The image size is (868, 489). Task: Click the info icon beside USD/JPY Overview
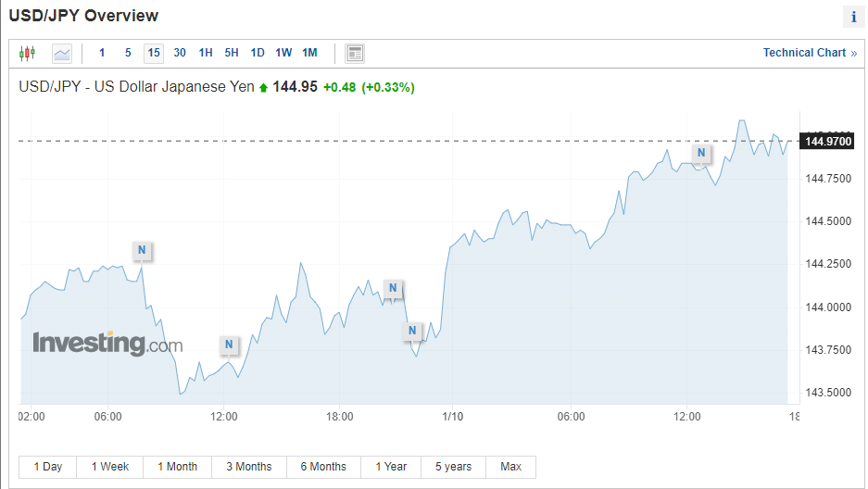pyautogui.click(x=853, y=17)
